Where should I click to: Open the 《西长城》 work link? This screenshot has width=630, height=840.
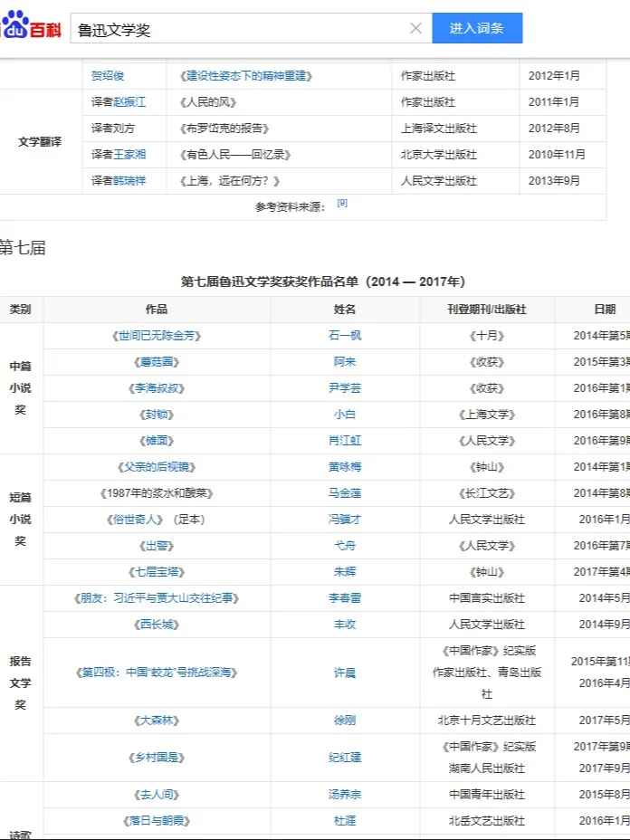click(x=157, y=625)
